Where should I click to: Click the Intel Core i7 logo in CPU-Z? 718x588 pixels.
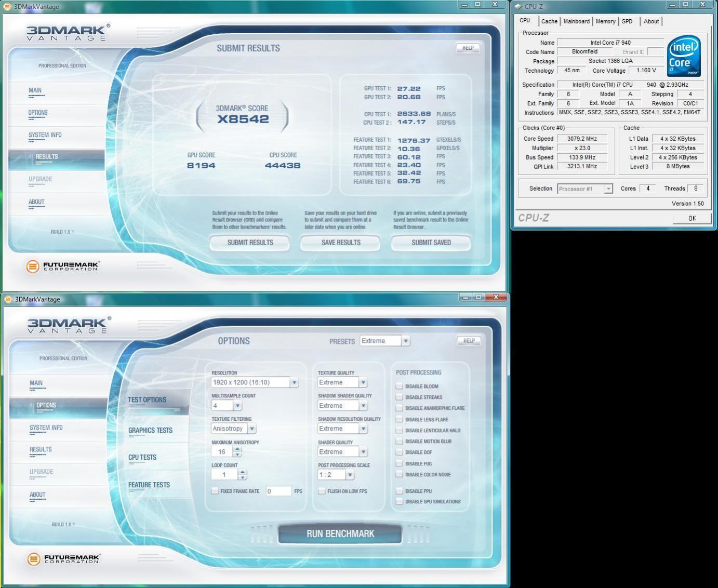pyautogui.click(x=684, y=56)
